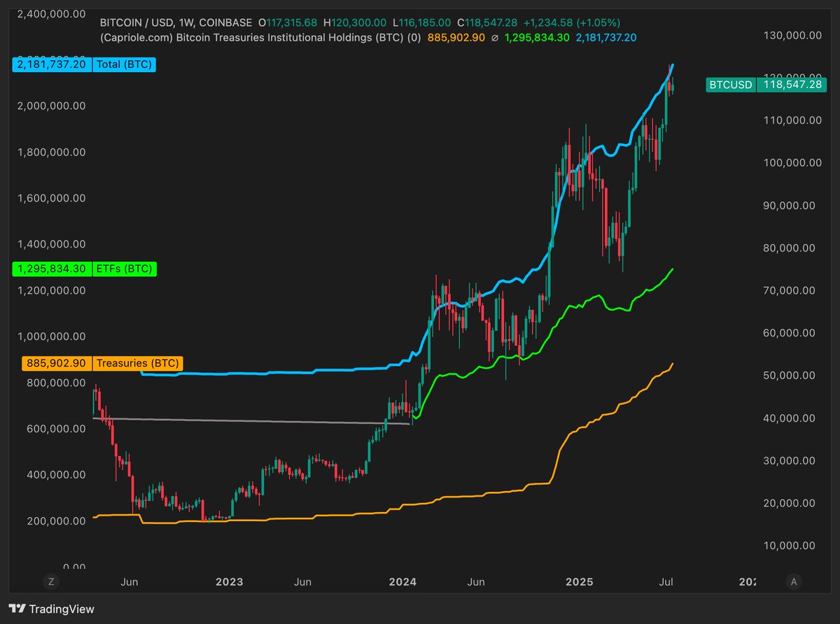Image resolution: width=840 pixels, height=624 pixels.
Task: Click the green 1,295,834.30 legend value
Action: coord(536,37)
